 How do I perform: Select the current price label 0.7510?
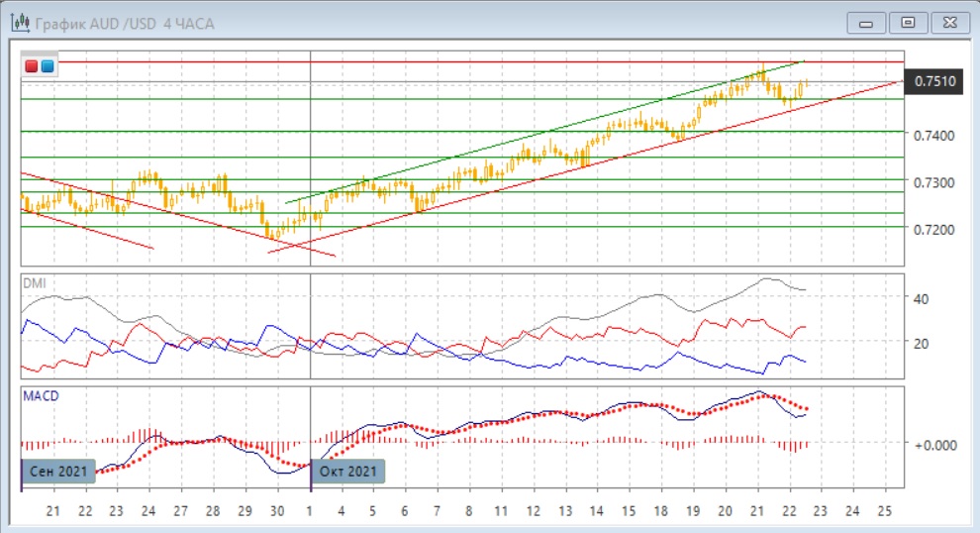(x=935, y=81)
